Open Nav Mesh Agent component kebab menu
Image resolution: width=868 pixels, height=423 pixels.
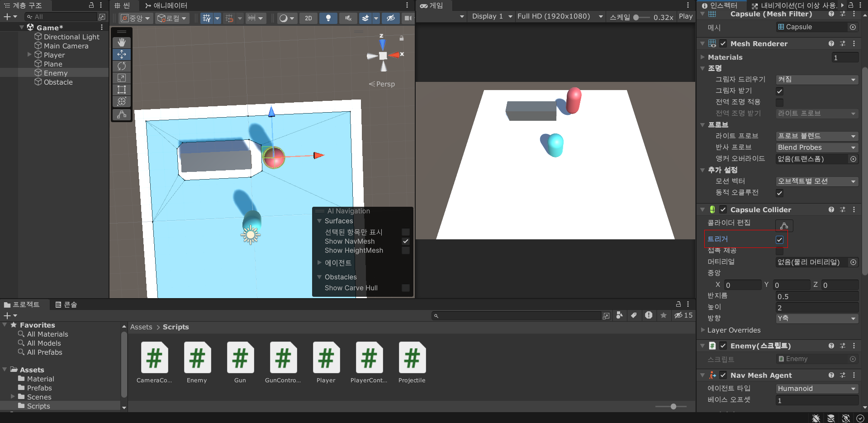click(x=854, y=375)
